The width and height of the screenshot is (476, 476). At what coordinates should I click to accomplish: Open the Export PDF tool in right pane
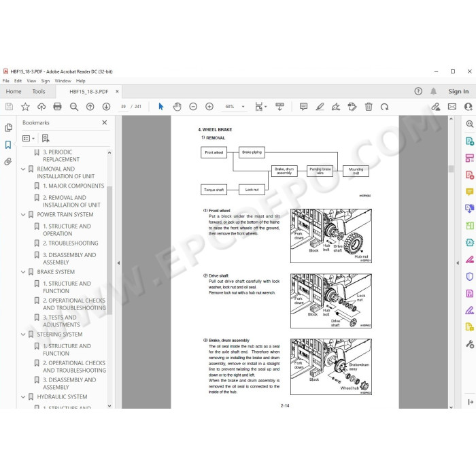click(470, 141)
